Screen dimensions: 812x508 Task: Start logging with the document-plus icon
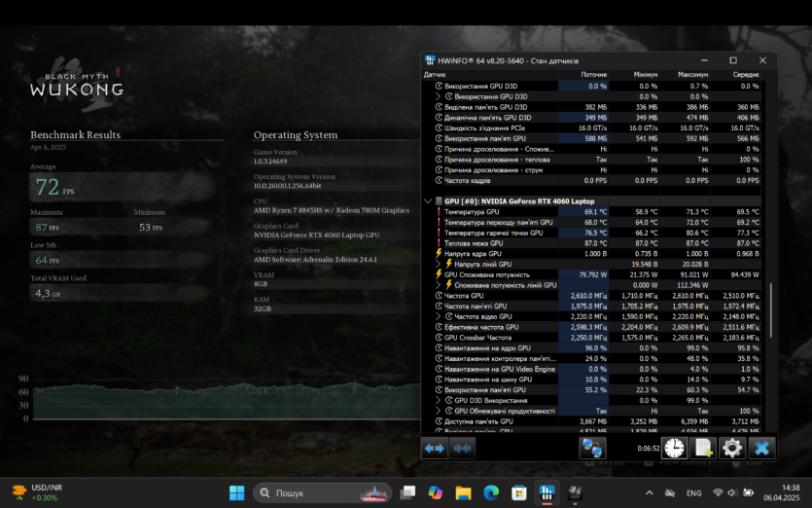click(703, 448)
